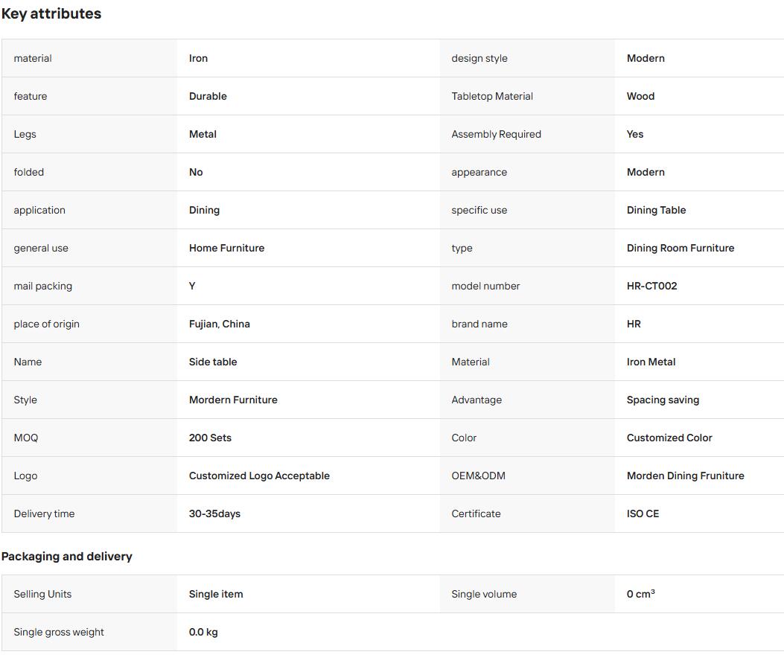Click the Tabletop Material Wood value
The height and width of the screenshot is (672, 784).
pyautogui.click(x=640, y=96)
